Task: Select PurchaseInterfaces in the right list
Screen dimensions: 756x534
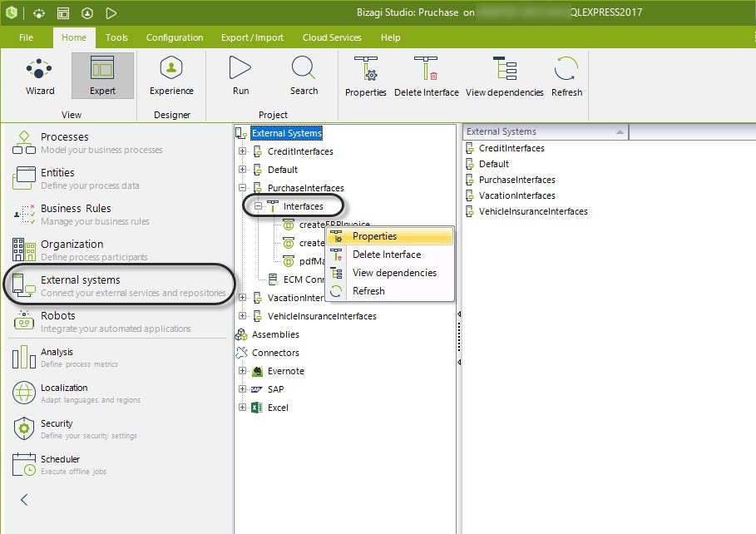Action: pos(516,180)
